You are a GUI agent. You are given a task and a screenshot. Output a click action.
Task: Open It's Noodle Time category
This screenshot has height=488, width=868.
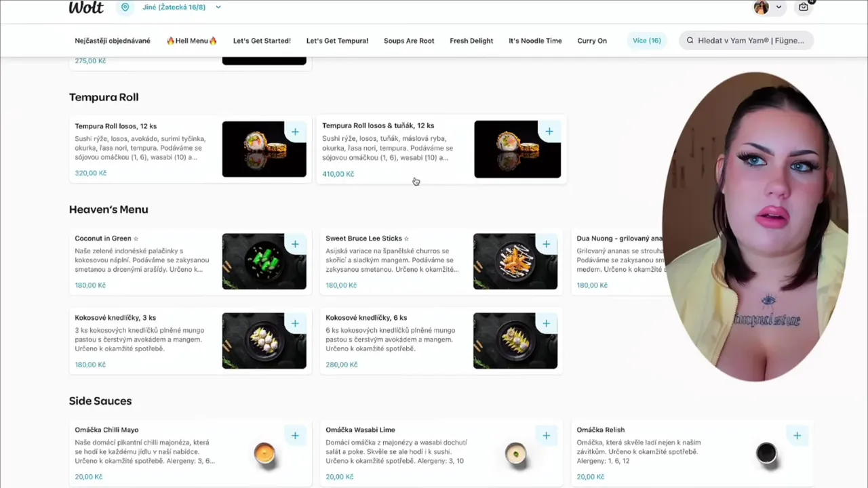coord(535,41)
